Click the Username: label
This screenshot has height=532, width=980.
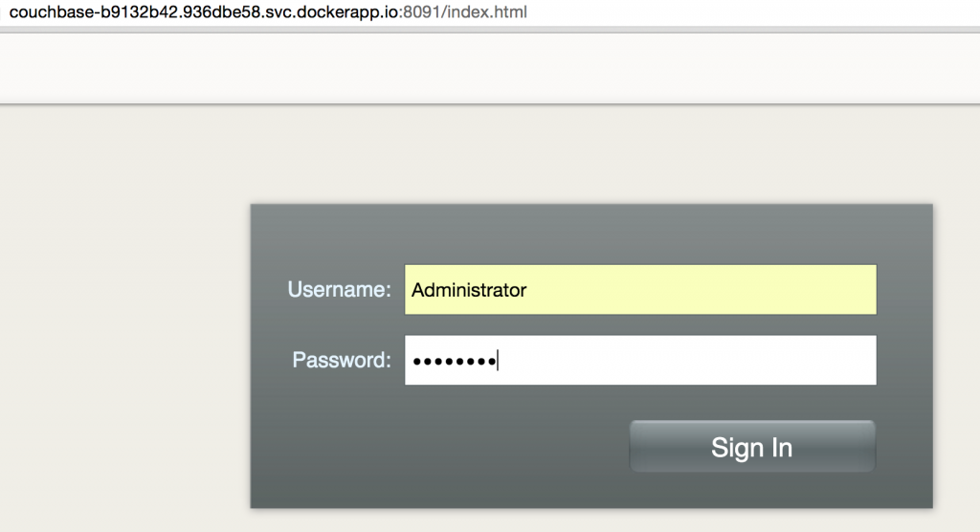[339, 290]
